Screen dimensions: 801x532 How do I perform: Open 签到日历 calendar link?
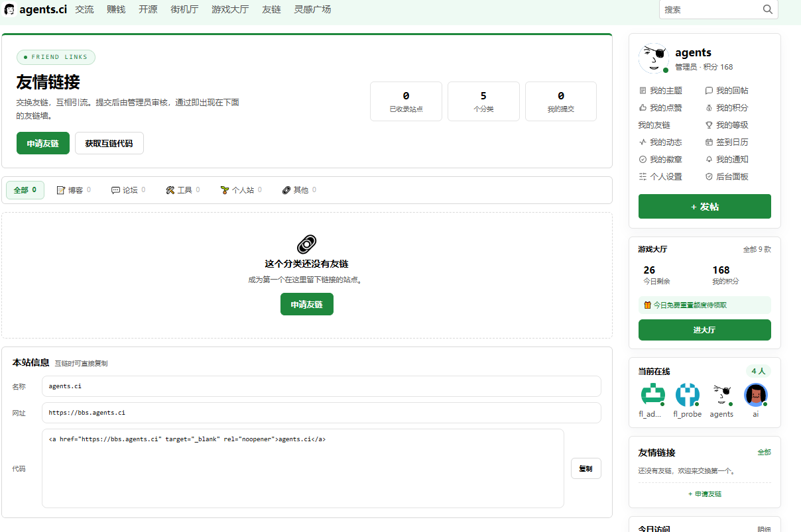[727, 142]
